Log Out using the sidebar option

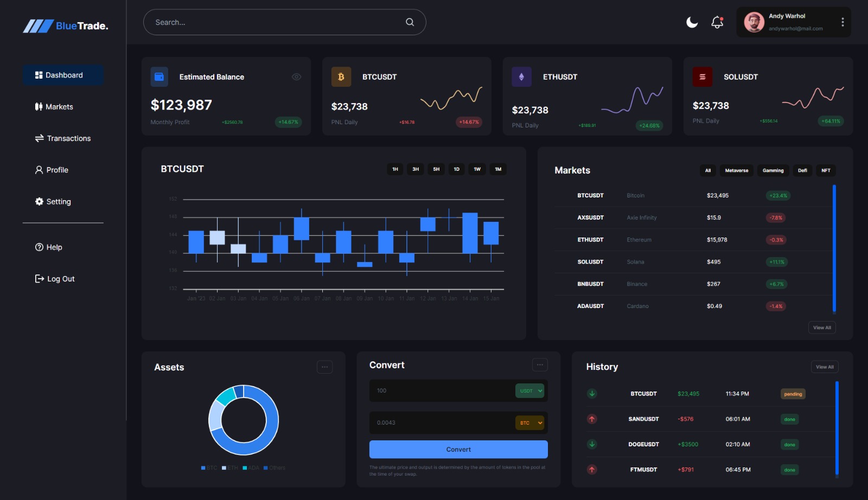point(55,278)
